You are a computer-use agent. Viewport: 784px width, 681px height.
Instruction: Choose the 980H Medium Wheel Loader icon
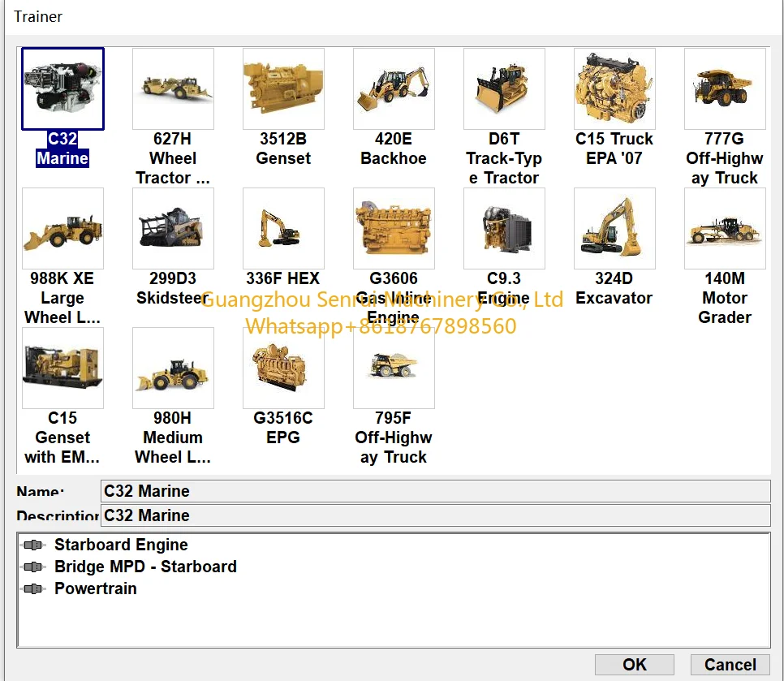point(173,368)
